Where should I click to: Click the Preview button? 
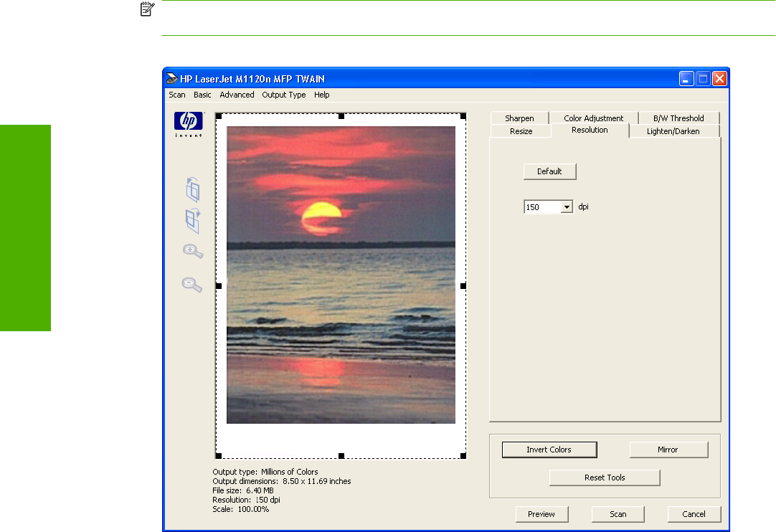coord(541,514)
